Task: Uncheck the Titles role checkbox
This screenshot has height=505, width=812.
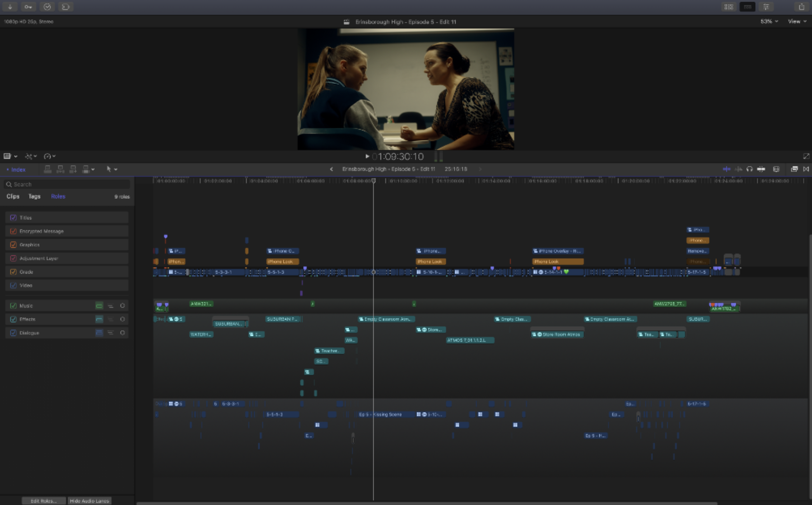Action: tap(13, 218)
